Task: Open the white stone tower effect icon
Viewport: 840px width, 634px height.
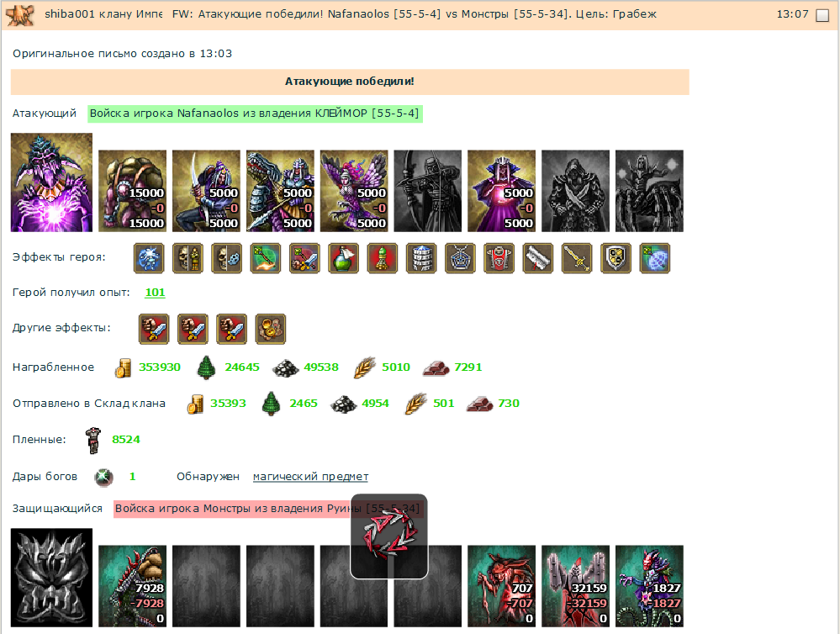Action: 421,258
